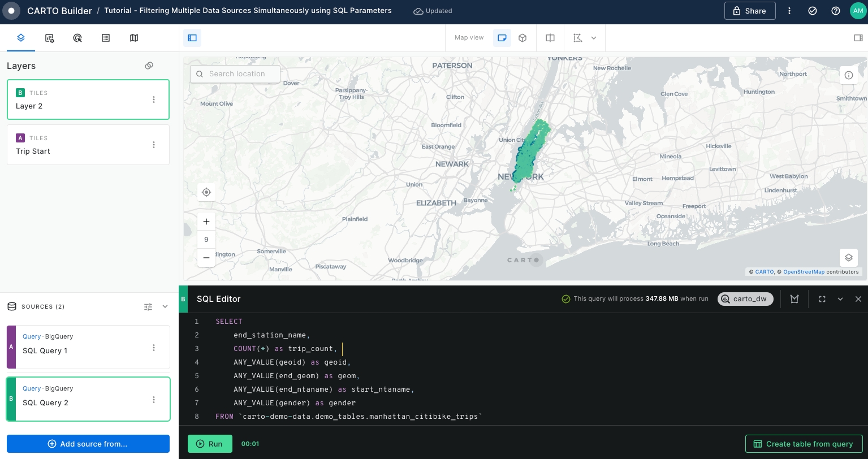The width and height of the screenshot is (868, 459).
Task: Click the FROM table name on line 8
Action: pos(360,417)
